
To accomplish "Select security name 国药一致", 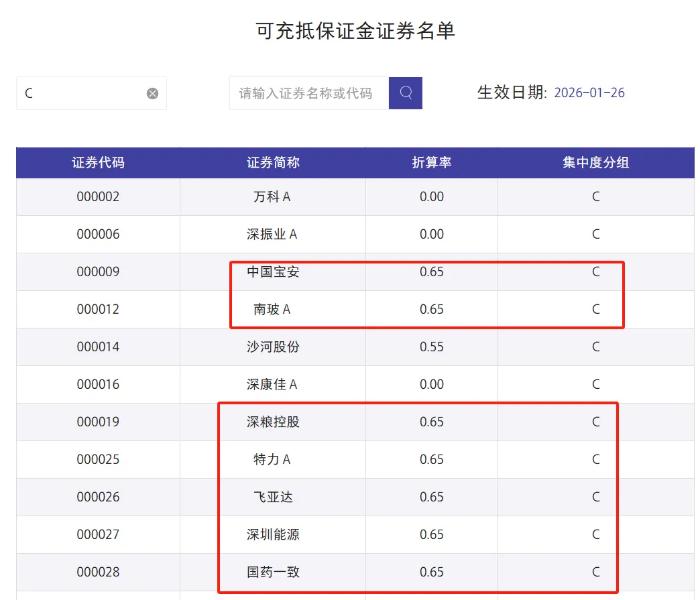I will pos(273,571).
